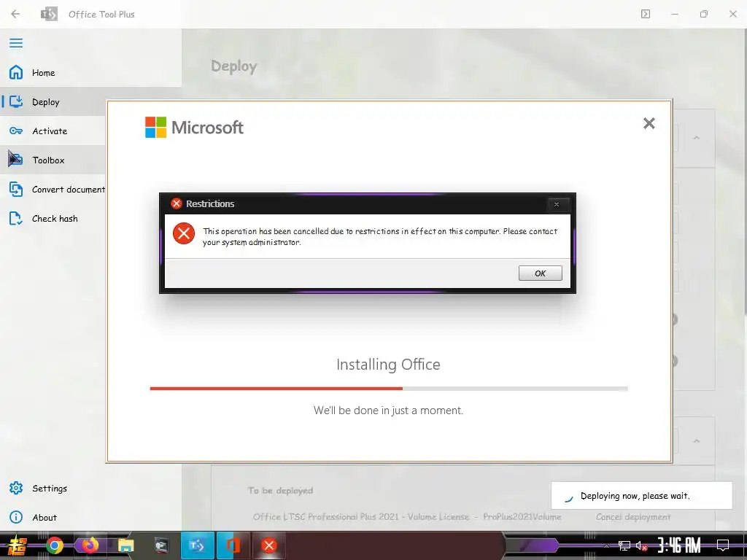Open Settings from the sidebar
The image size is (747, 560).
tap(90, 488)
